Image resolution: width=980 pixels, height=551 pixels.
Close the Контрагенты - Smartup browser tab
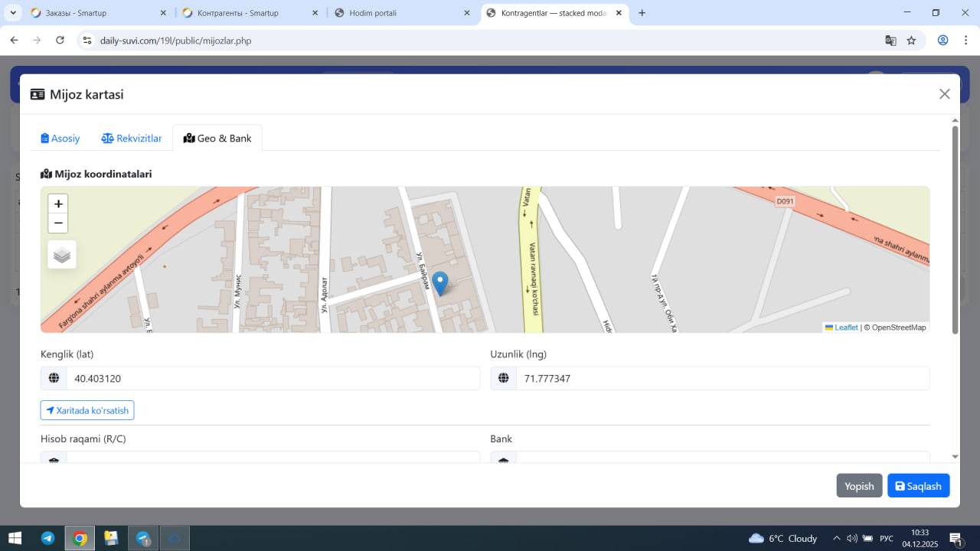pos(315,13)
